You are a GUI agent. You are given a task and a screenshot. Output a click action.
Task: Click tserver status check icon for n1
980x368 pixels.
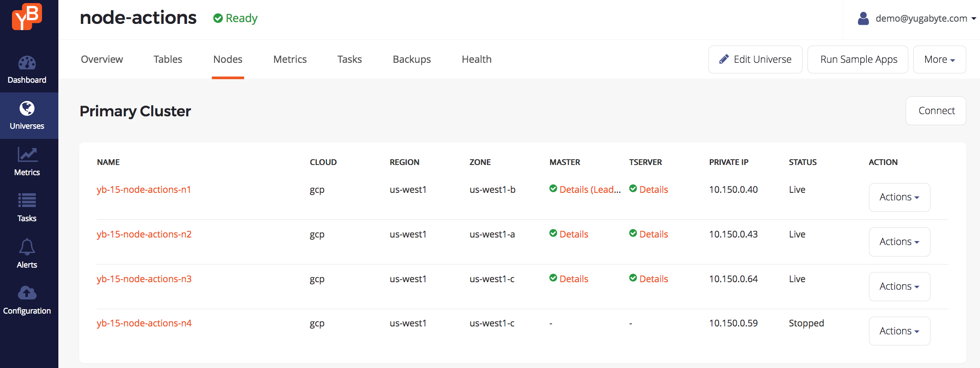[x=633, y=188]
